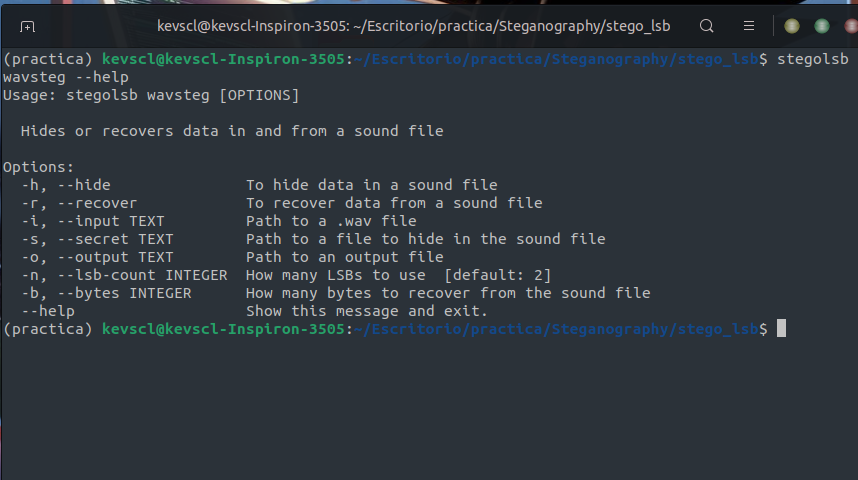Click the '[default: 2]' text

(x=498, y=275)
